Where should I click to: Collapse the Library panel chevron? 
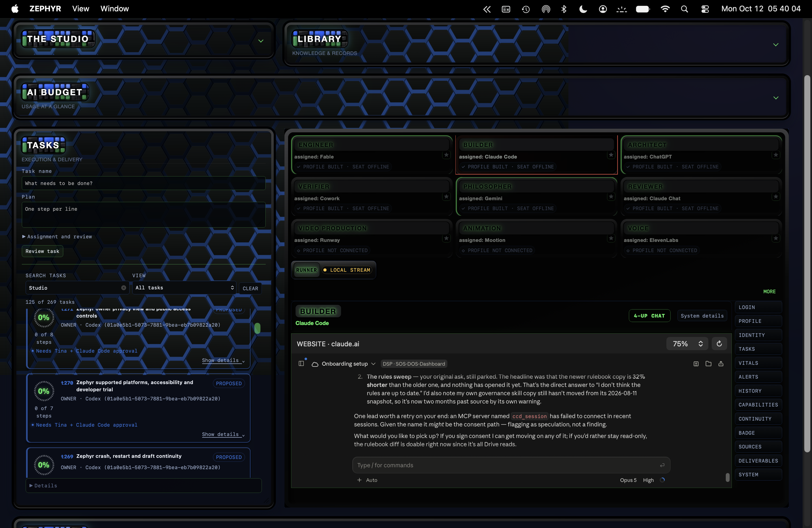[776, 45]
